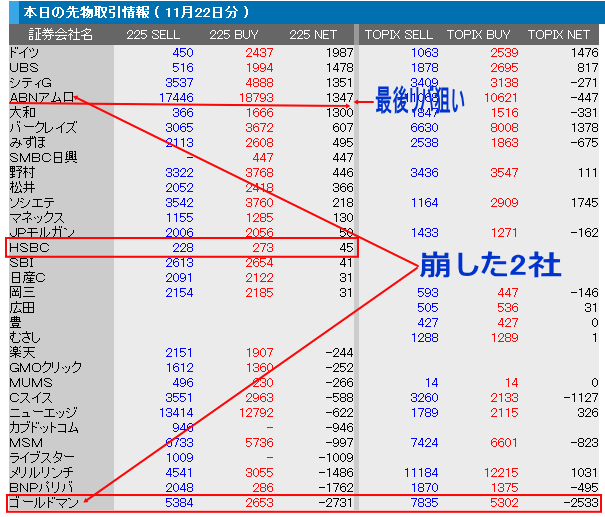Screen dimensions: 605x517
Task: Click MSM TOPIX SELL value 7424
Action: coord(424,443)
